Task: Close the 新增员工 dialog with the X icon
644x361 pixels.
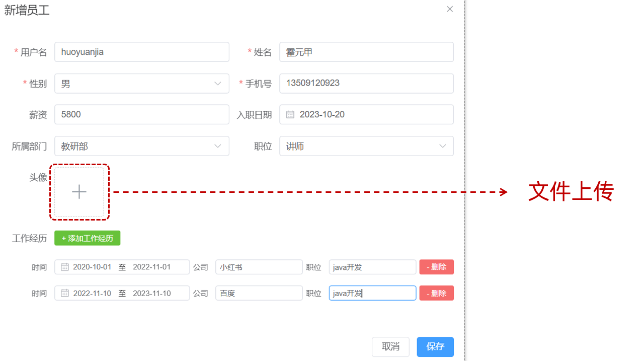Action: 450,9
